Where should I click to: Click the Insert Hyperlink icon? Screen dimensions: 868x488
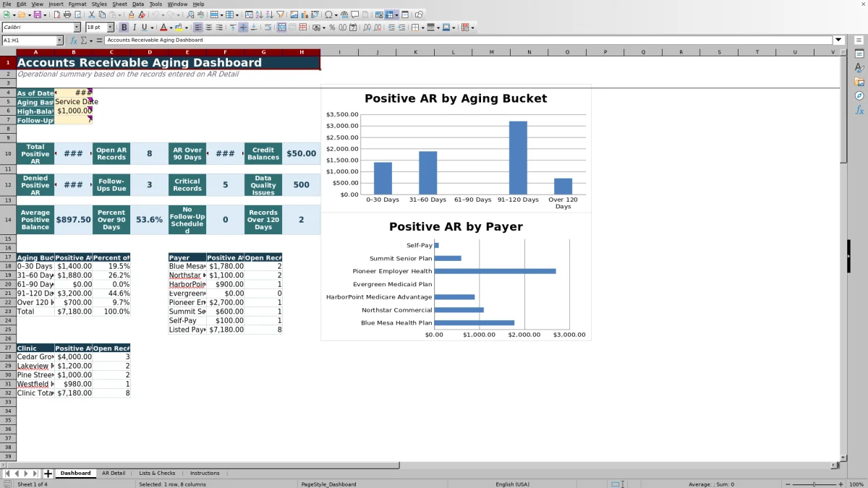click(x=344, y=14)
